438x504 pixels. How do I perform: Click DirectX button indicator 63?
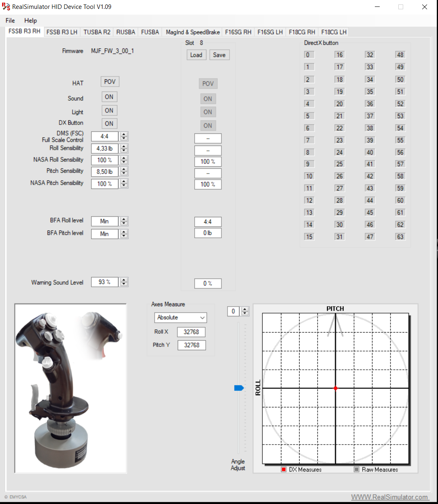click(400, 237)
